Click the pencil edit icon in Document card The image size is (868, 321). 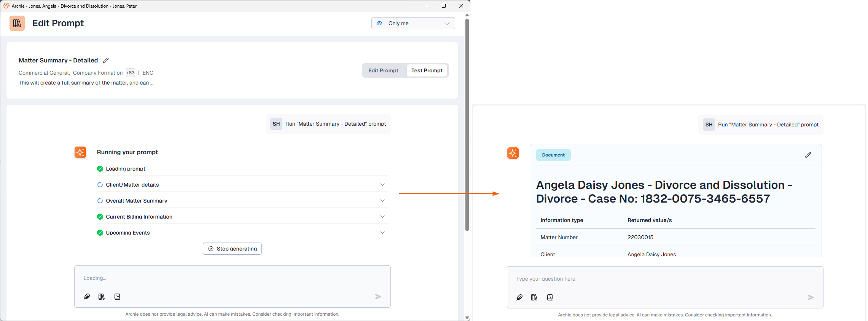[x=807, y=155]
